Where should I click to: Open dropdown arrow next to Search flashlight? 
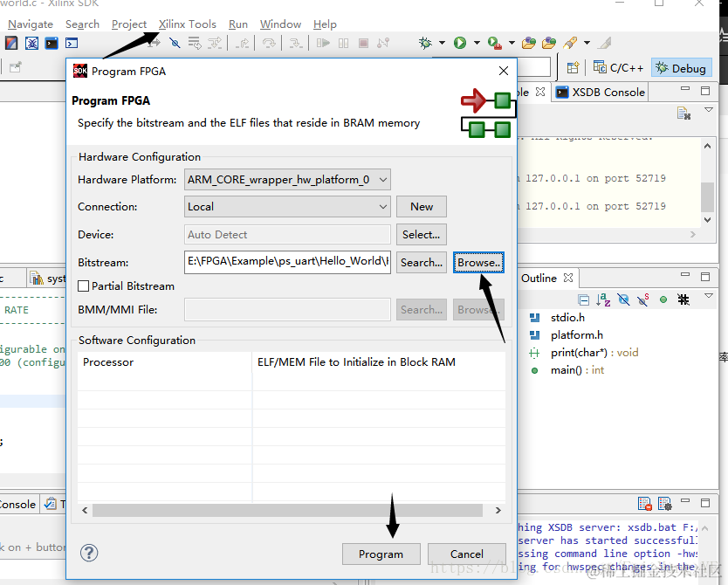587,43
